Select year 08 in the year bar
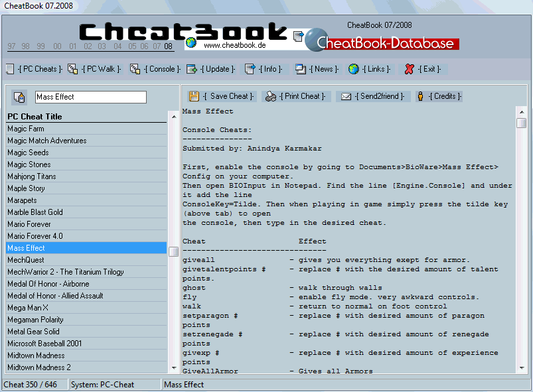The image size is (533, 392). tap(168, 46)
